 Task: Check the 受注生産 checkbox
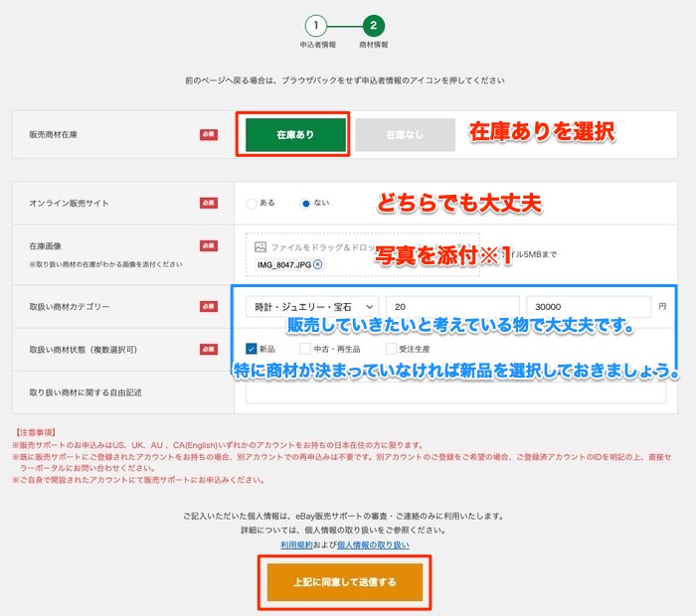[x=391, y=349]
